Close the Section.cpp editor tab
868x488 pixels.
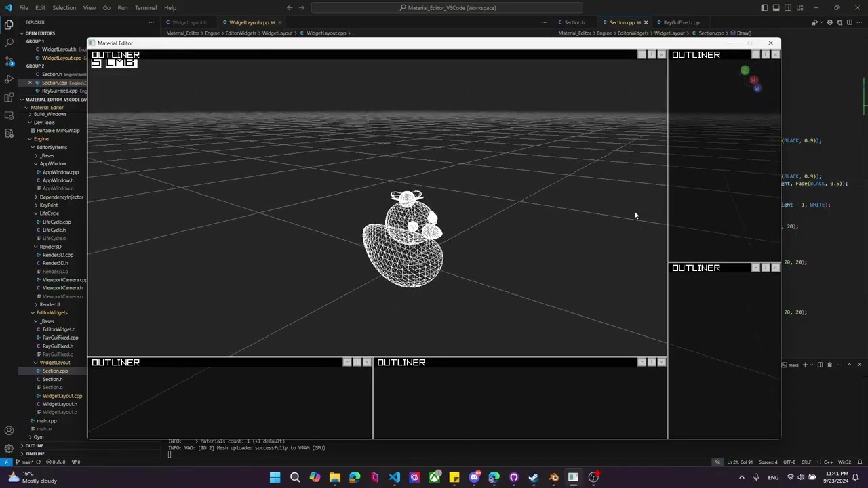tap(646, 22)
